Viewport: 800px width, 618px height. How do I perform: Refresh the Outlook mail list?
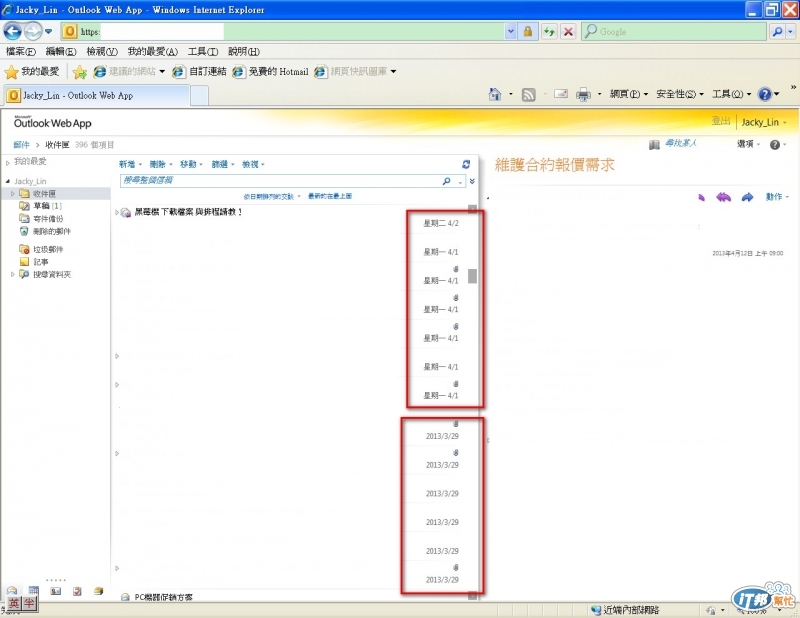[466, 164]
